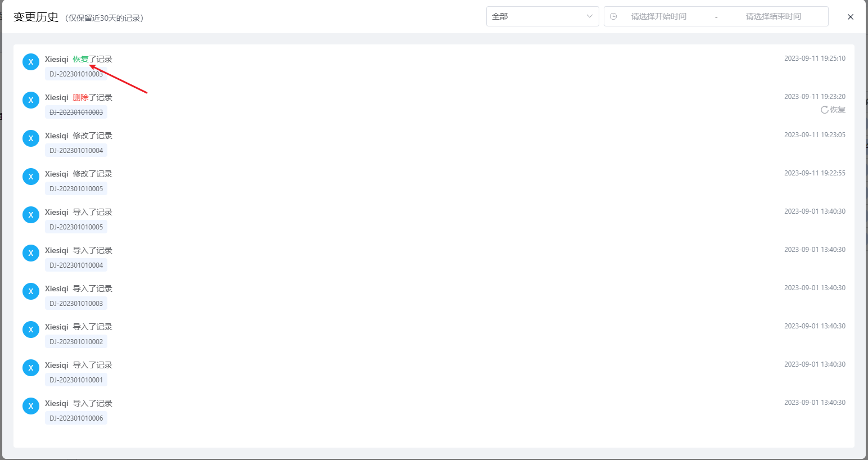The image size is (868, 460).
Task: Click the avatar of the import entry for DJ-202301010004
Action: tap(31, 253)
